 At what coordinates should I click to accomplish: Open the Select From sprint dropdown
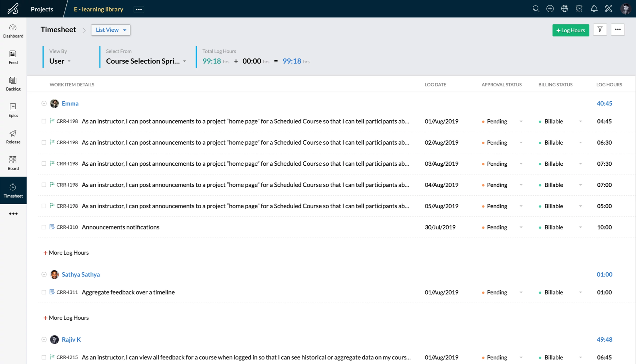[146, 61]
